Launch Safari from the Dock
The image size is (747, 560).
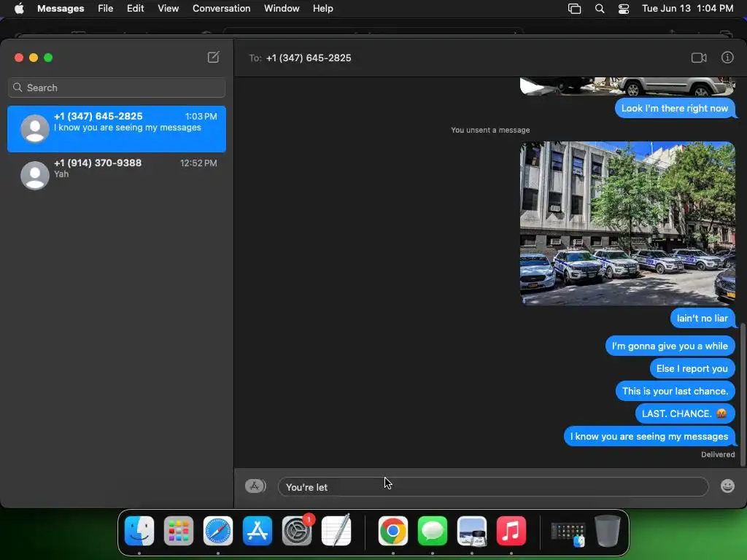click(x=218, y=531)
